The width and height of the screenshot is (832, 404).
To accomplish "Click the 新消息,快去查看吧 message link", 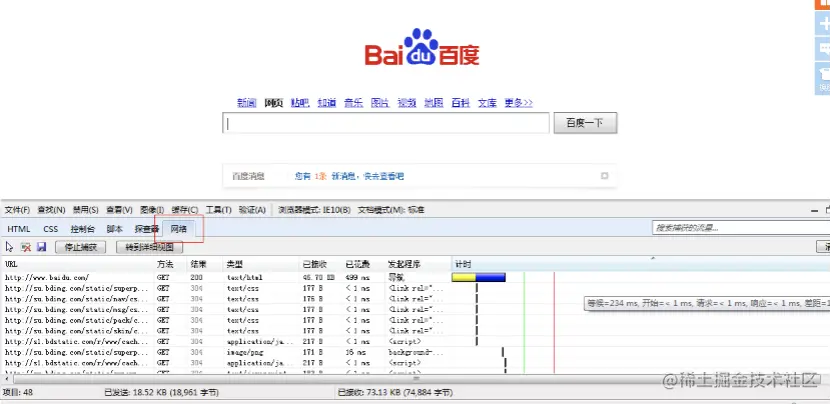I will (x=368, y=176).
